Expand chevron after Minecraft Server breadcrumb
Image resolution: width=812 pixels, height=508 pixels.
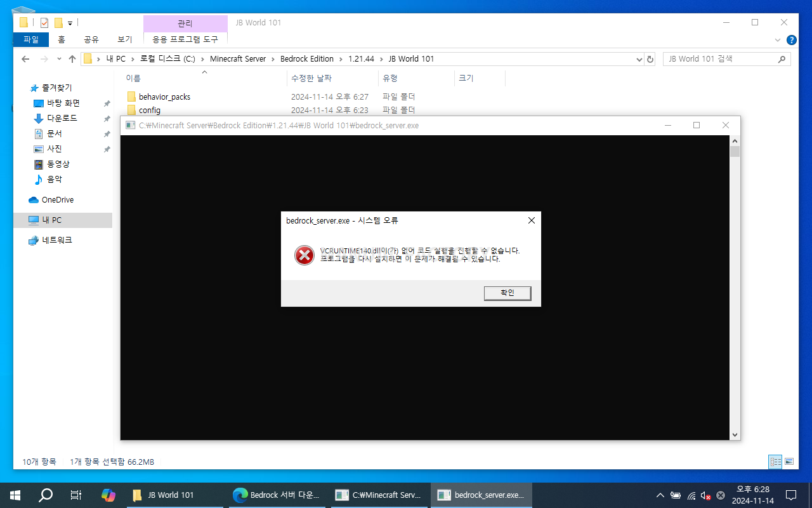(273, 59)
